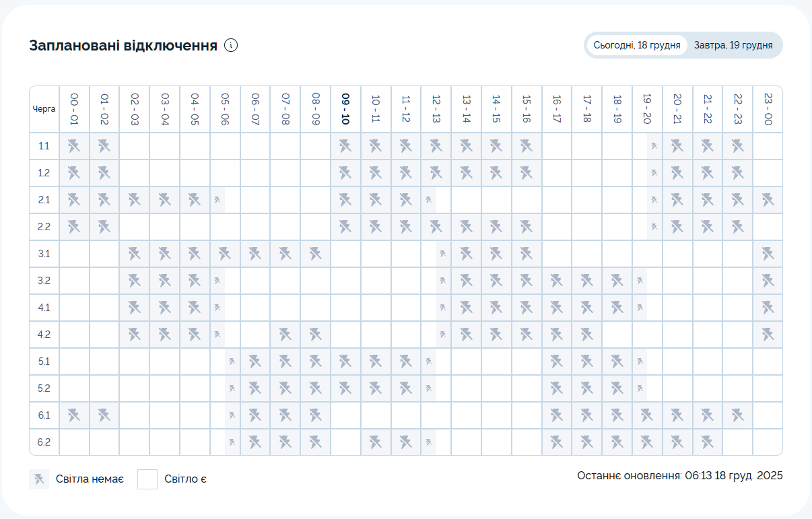Select the Сьогодні, 18 грудня tab
Image resolution: width=812 pixels, height=519 pixels.
click(x=637, y=45)
